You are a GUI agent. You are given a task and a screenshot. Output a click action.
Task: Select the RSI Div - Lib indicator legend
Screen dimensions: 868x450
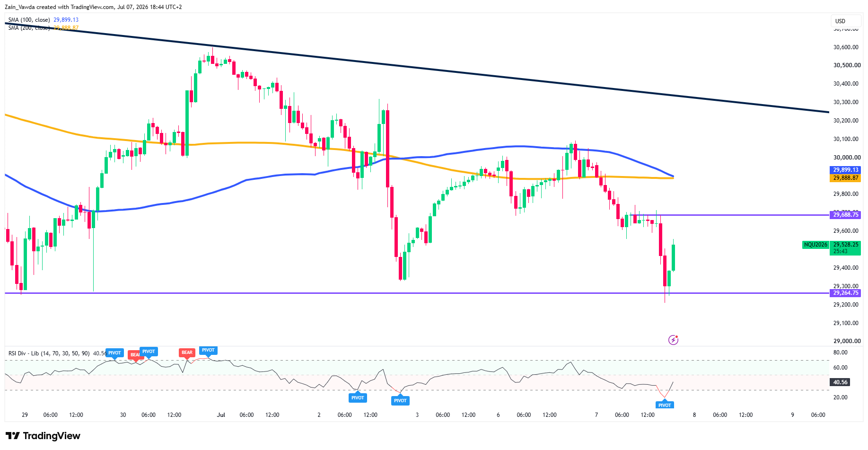49,353
